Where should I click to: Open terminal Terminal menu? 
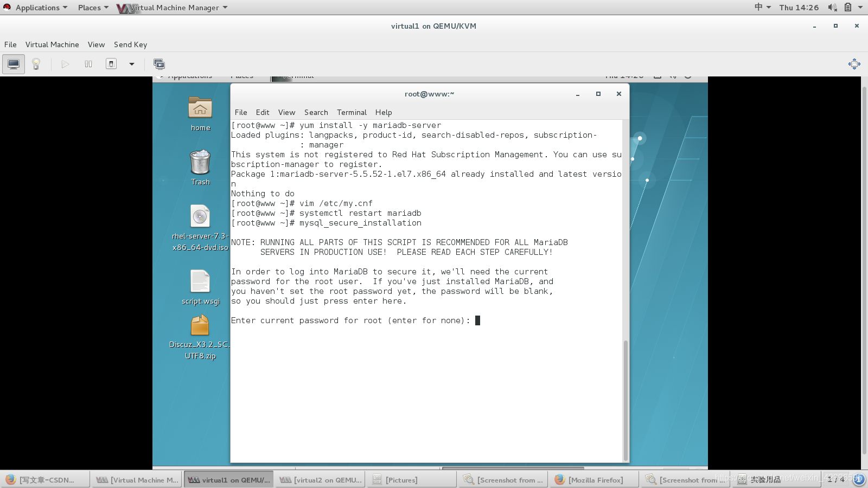click(x=352, y=112)
